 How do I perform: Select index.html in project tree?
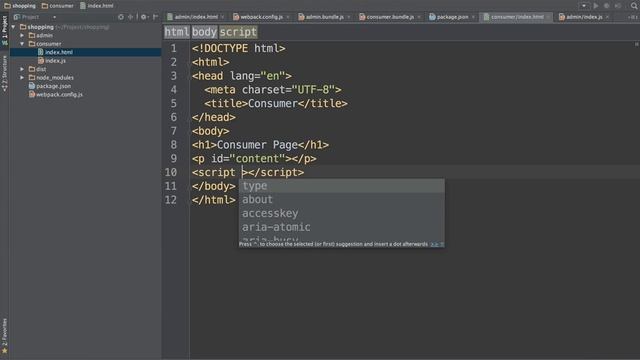point(55,52)
